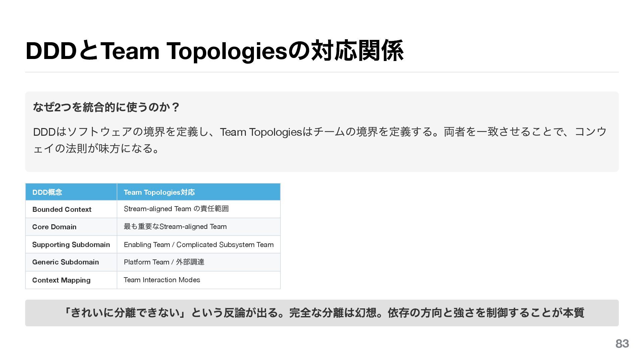The width and height of the screenshot is (644, 362).
Task: Click the horizontal rule under the title
Action: point(321,72)
